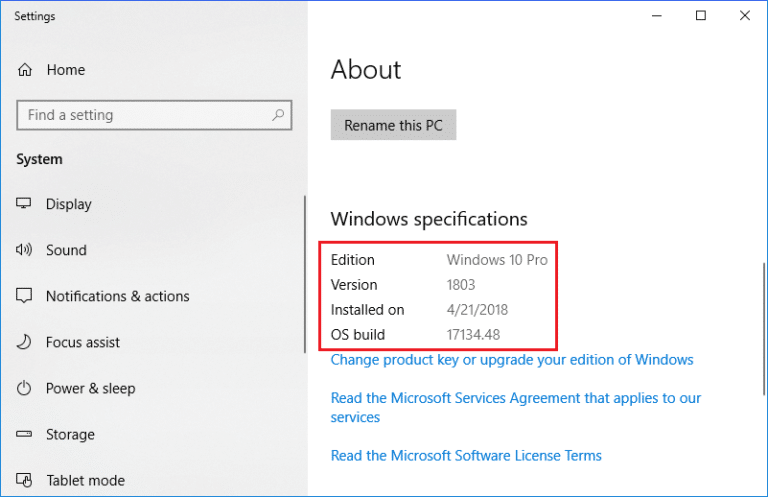Click the Storage drive icon
Image resolution: width=768 pixels, height=497 pixels.
point(25,435)
